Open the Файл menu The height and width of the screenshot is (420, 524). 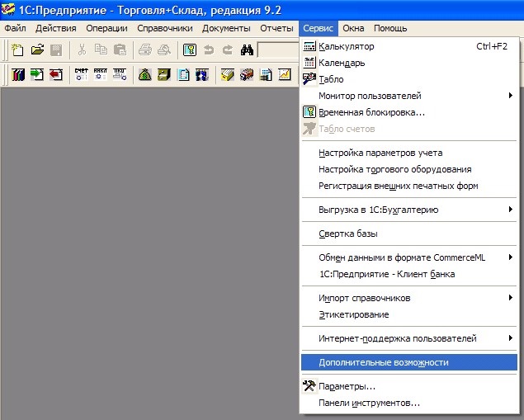[x=15, y=28]
